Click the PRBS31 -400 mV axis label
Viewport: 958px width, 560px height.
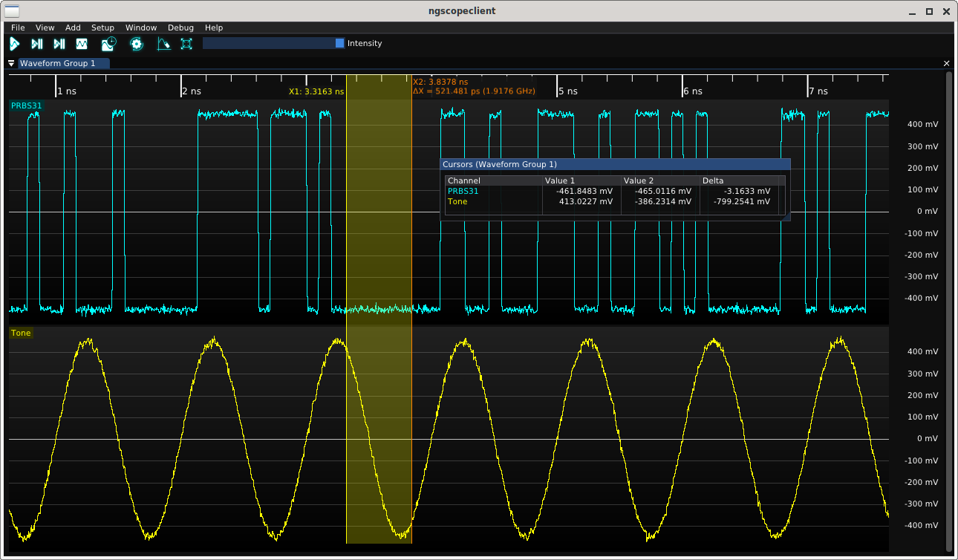pyautogui.click(x=921, y=298)
